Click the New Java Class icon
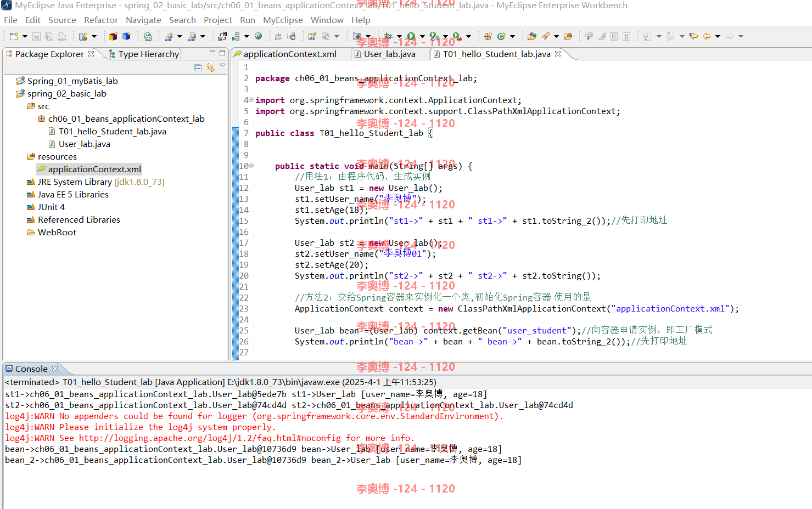The width and height of the screenshot is (812, 509). pyautogui.click(x=501, y=36)
